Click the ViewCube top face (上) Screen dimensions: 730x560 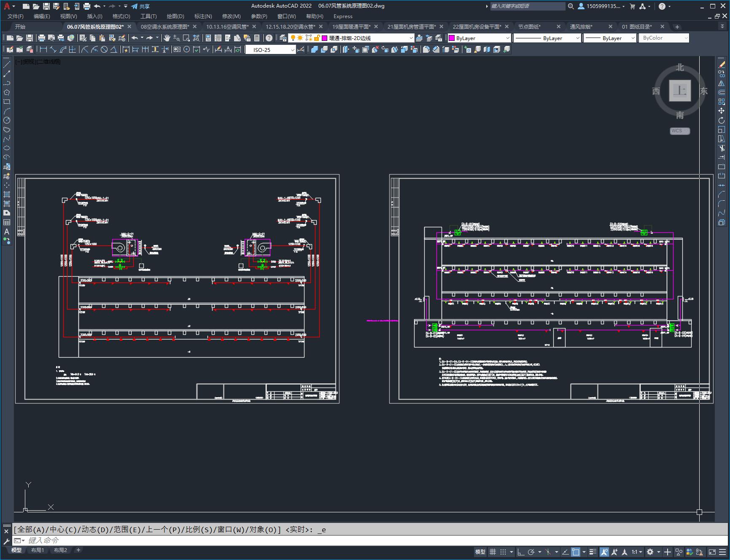680,91
